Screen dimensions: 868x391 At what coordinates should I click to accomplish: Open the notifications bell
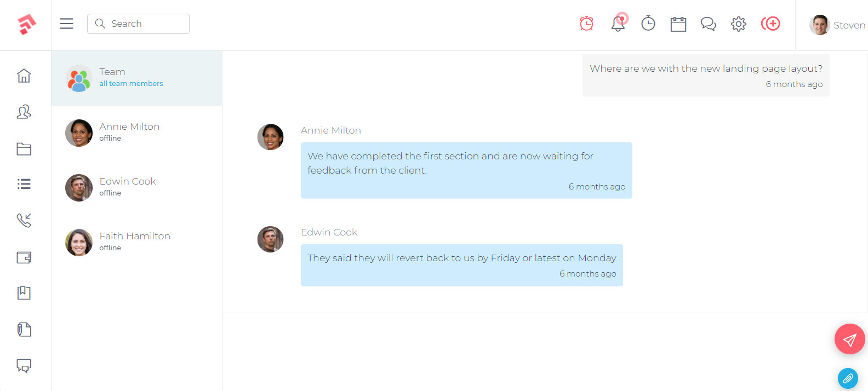click(x=618, y=24)
